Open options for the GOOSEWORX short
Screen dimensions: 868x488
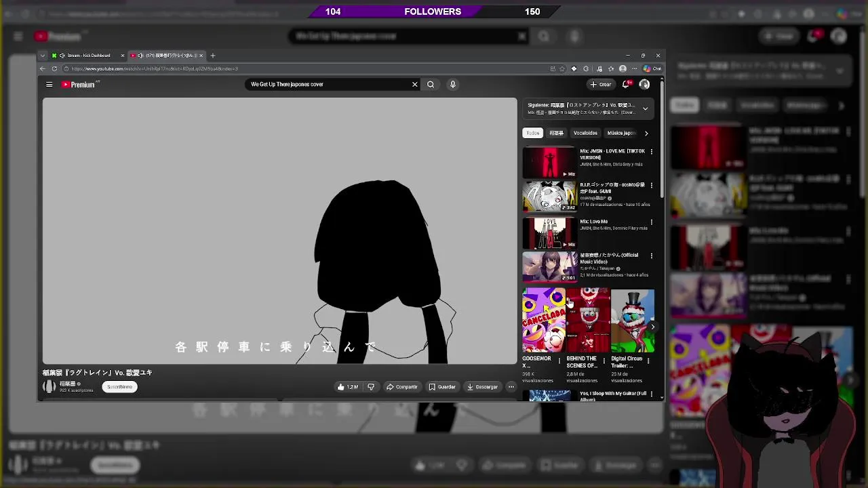[x=559, y=361]
